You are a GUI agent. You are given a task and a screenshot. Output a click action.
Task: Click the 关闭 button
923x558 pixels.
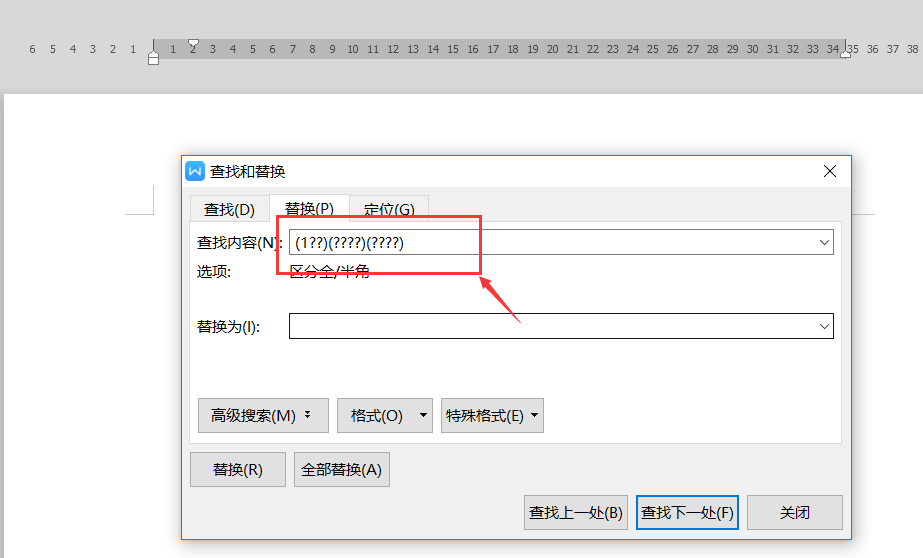tap(795, 513)
